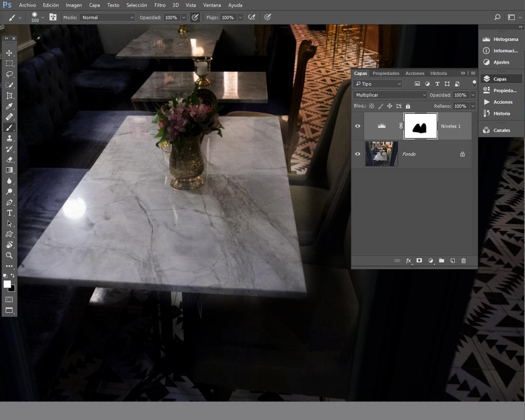Screen dimensions: 525x420
Task: Select the Lasso tool
Action: tap(9, 74)
